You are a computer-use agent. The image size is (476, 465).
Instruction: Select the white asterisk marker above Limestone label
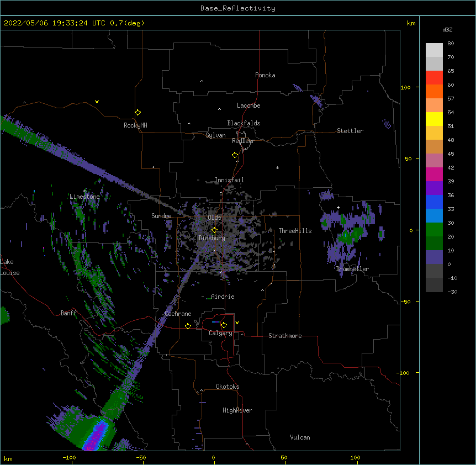(85, 191)
